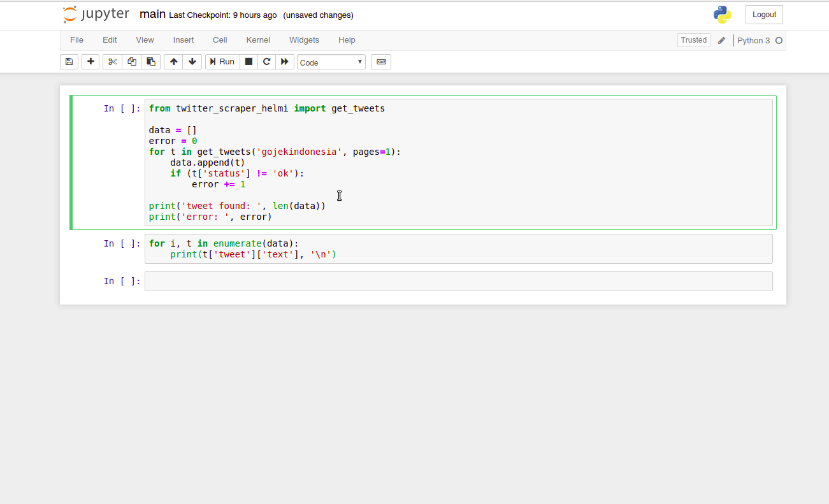
Task: Restart kernel and rerun all fast-forward icon
Action: point(285,62)
